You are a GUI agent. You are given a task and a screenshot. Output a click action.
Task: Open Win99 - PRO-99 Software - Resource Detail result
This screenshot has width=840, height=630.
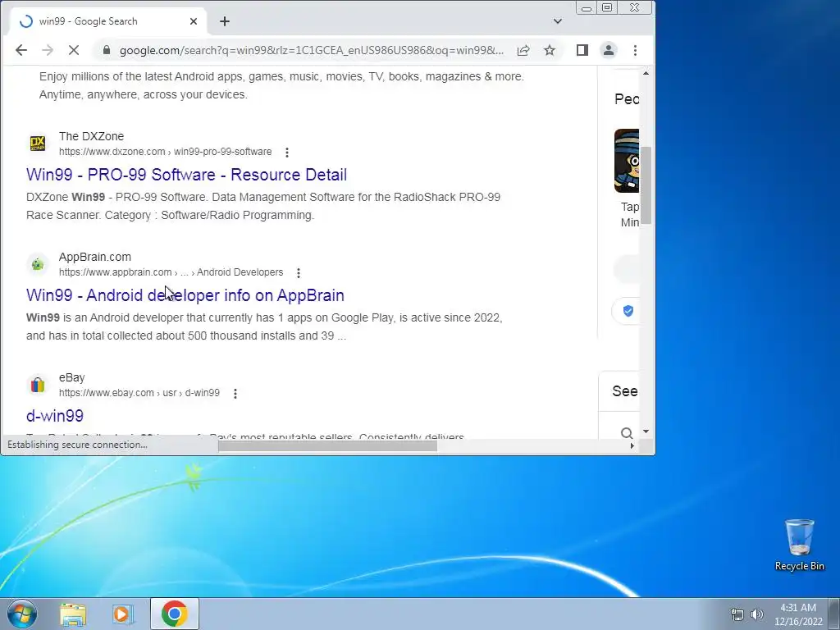186,175
